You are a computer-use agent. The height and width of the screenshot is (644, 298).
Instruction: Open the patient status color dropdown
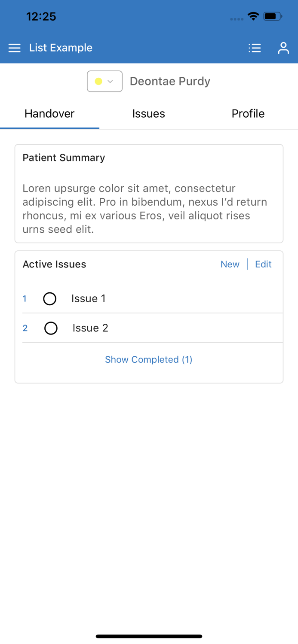[x=105, y=81]
